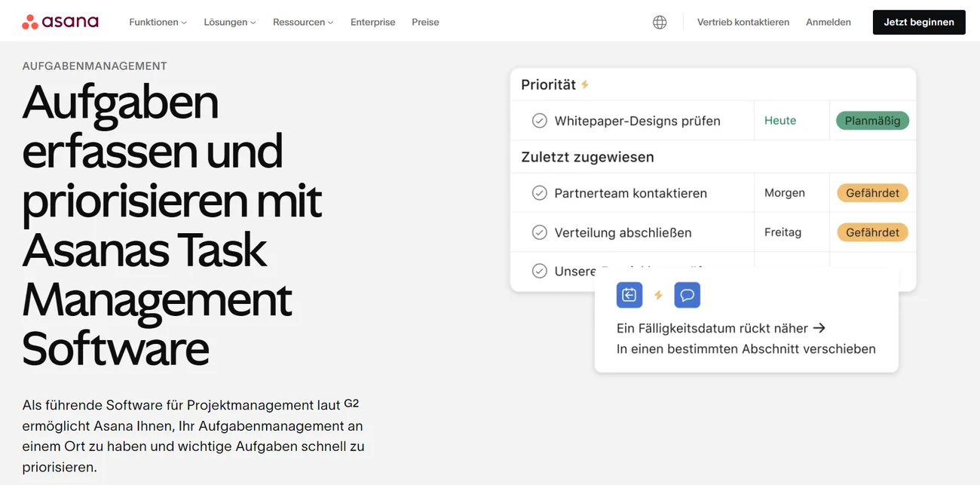Screen dimensions: 980x485
Task: Click the blue comment bubble icon
Action: pos(688,295)
